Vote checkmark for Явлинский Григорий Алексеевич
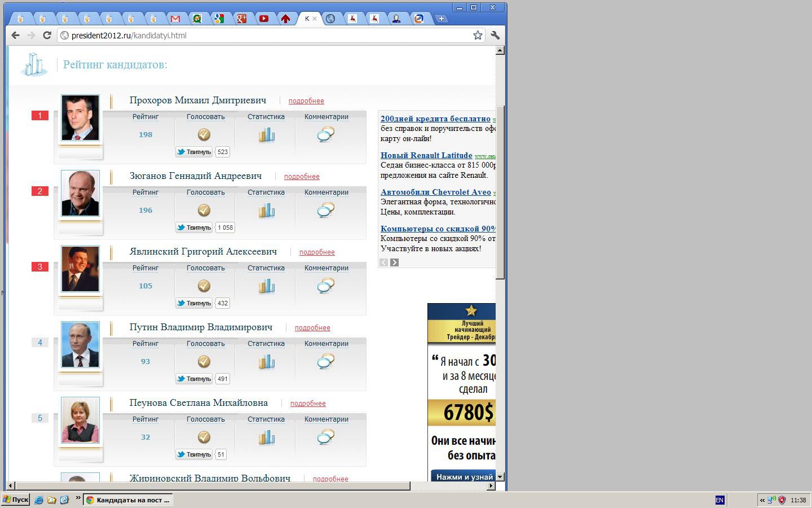The height and width of the screenshot is (508, 812). click(204, 286)
